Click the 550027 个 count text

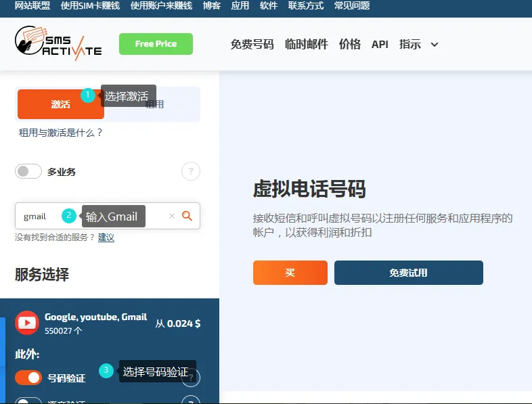tap(64, 331)
